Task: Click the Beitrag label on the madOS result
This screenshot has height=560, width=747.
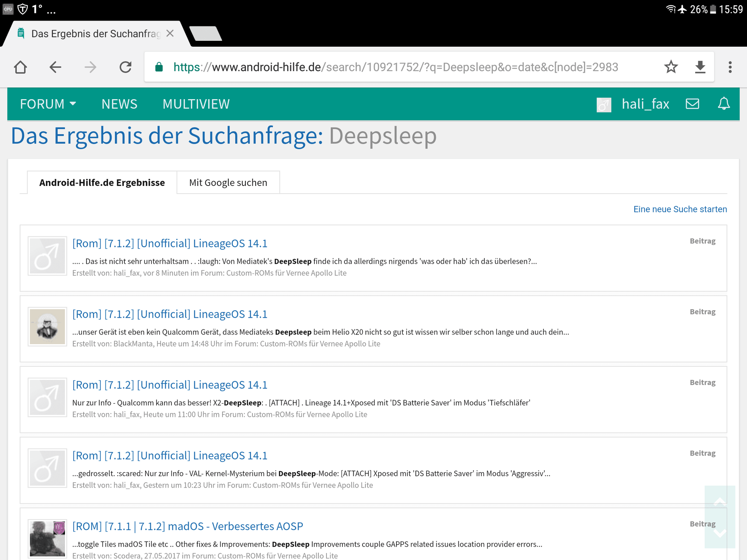Action: coord(702,524)
